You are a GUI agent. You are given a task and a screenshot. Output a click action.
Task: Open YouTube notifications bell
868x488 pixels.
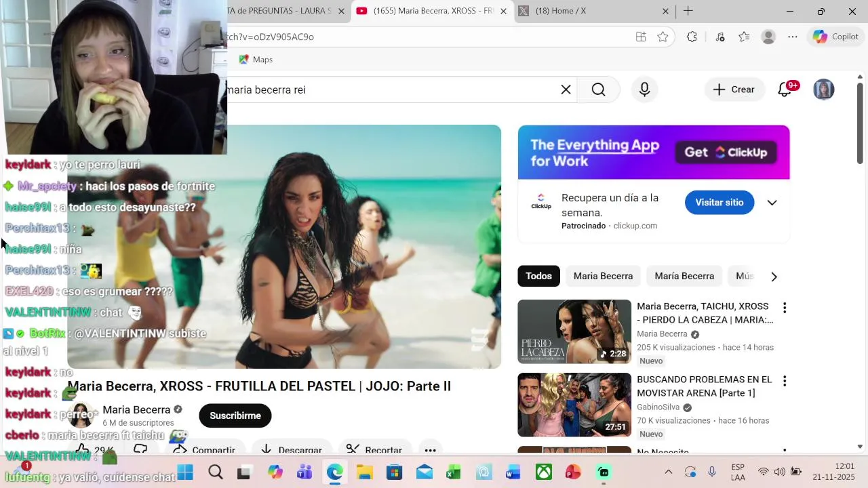click(x=785, y=89)
